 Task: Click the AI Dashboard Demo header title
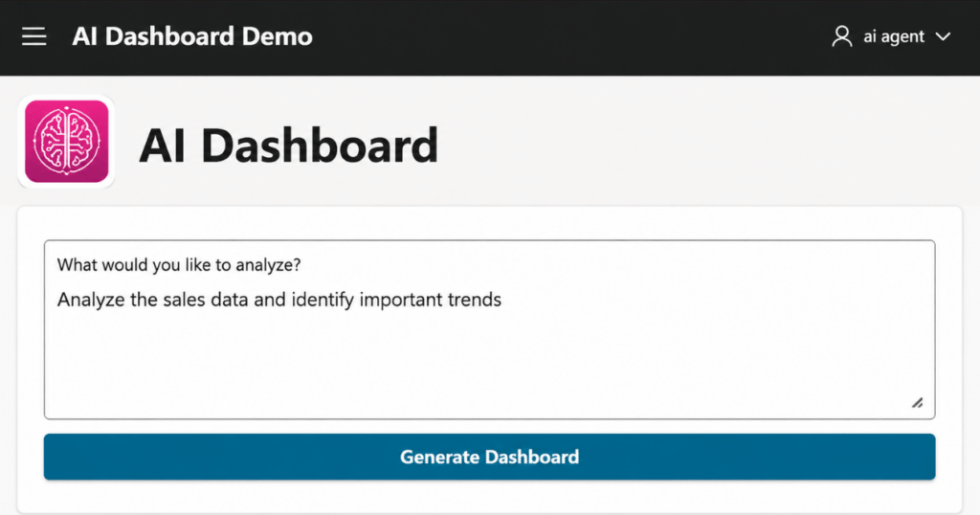[192, 36]
